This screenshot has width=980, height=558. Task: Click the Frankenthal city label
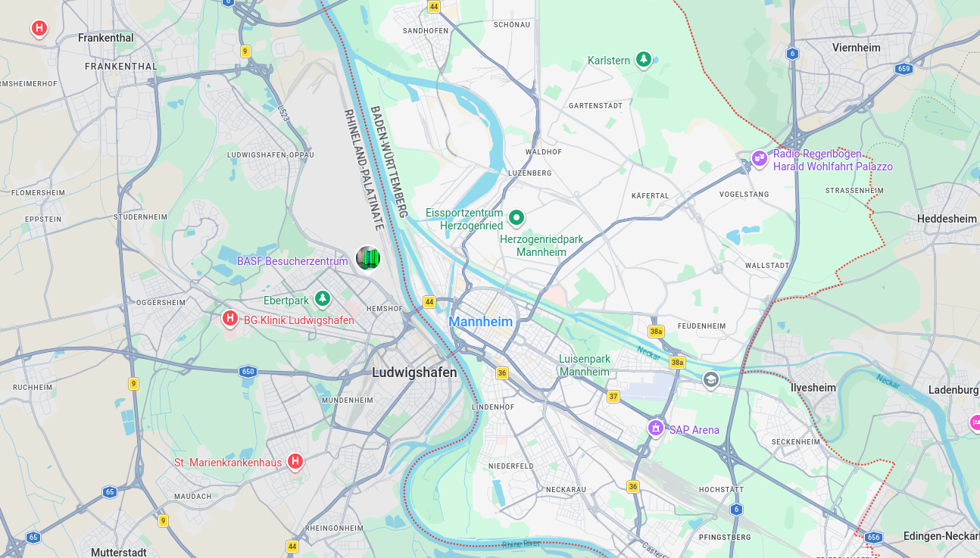[x=105, y=38]
